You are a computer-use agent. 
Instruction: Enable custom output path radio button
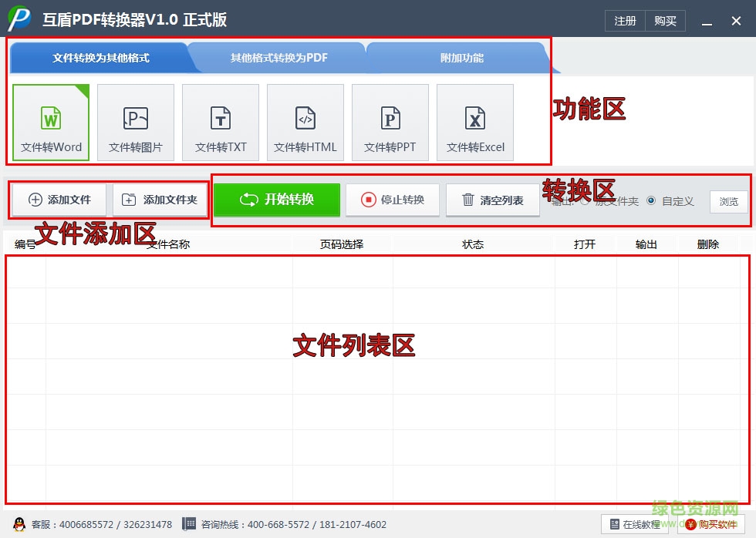coord(652,202)
